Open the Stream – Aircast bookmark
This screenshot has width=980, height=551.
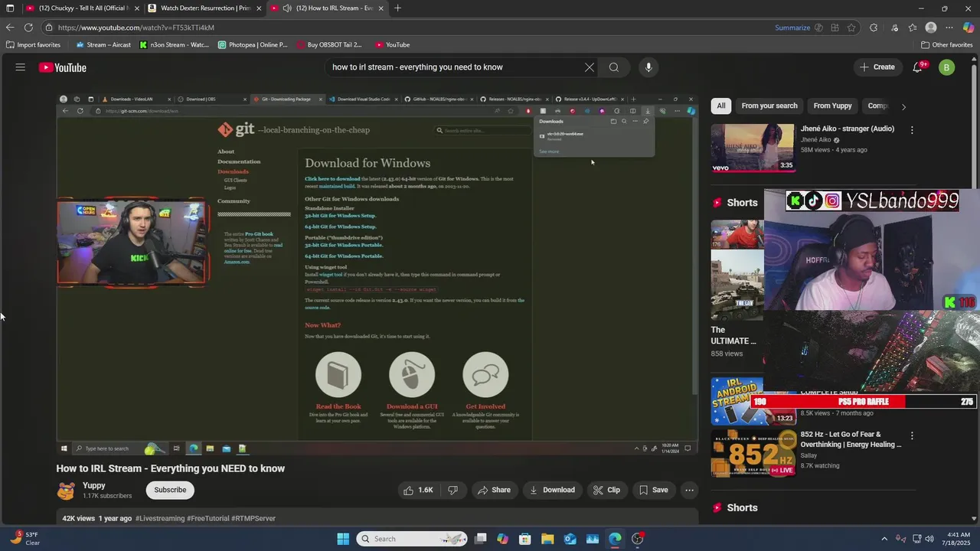coord(103,45)
